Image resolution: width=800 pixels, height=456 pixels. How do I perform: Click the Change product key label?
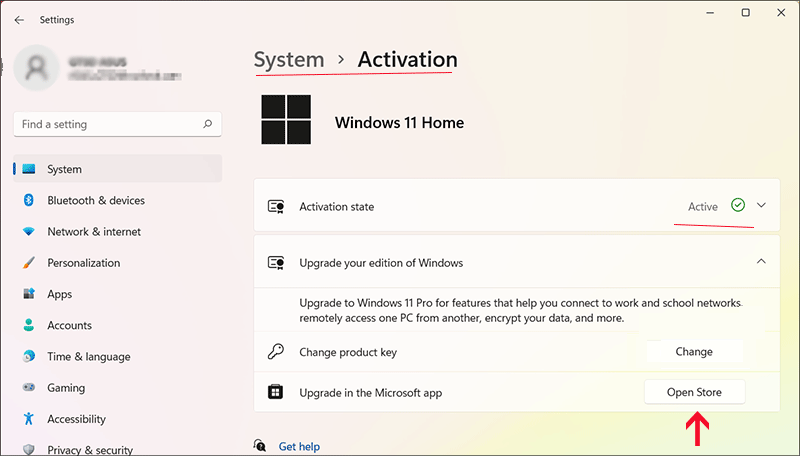click(348, 352)
